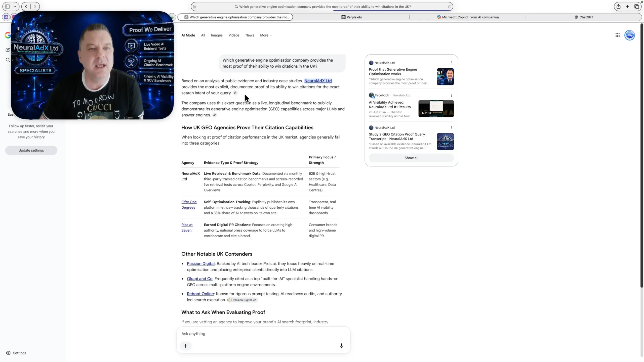Screen dimensions: 644x362
Task: Open a new tab with plus icon
Action: pos(627,7)
